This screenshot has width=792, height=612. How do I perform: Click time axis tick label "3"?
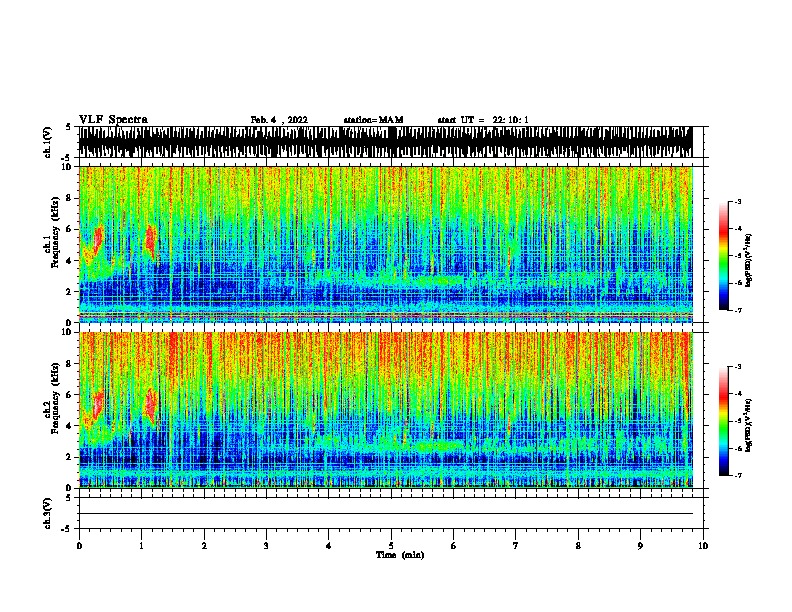click(266, 546)
